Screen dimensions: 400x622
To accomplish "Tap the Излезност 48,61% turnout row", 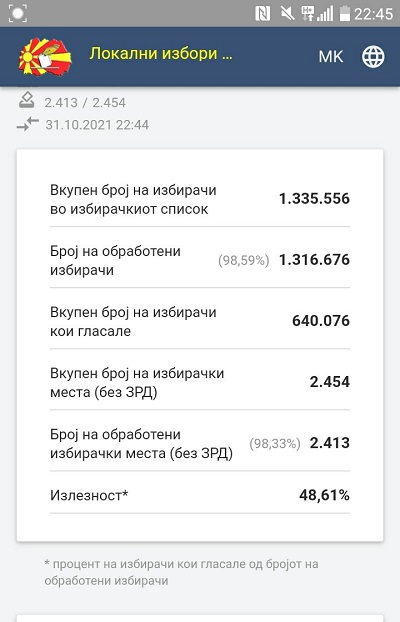I will point(200,495).
